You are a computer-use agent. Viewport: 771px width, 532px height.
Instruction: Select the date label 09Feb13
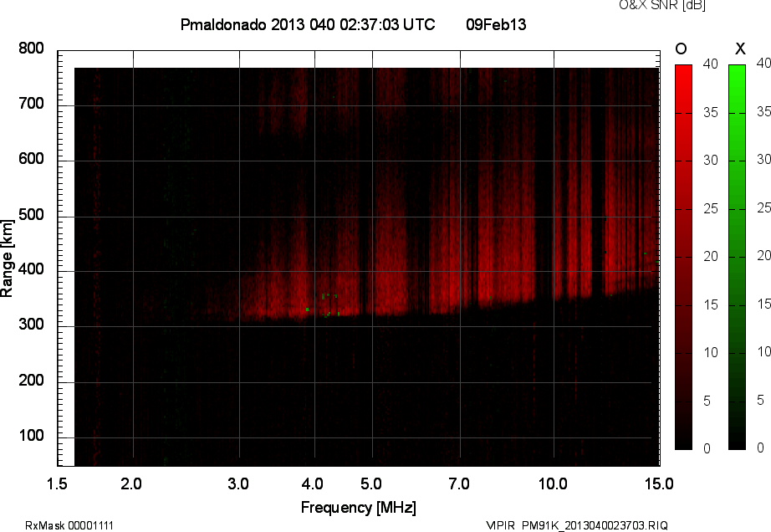click(496, 25)
